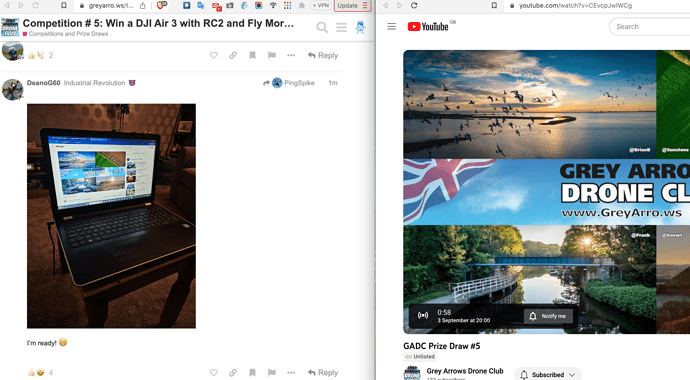
Task: Copy link of the post with 2 reactions
Action: click(233, 55)
